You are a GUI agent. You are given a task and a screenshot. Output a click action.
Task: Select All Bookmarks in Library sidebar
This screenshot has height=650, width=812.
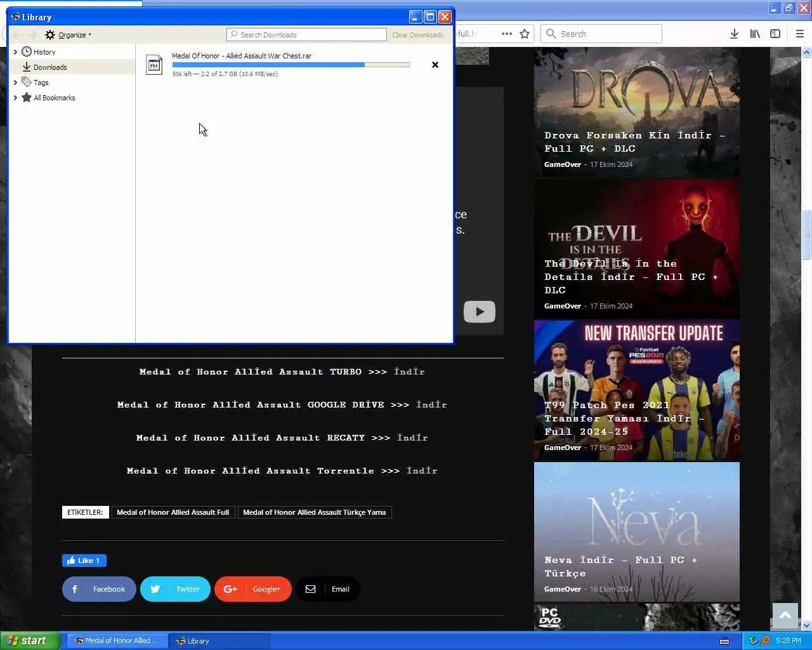pos(55,98)
